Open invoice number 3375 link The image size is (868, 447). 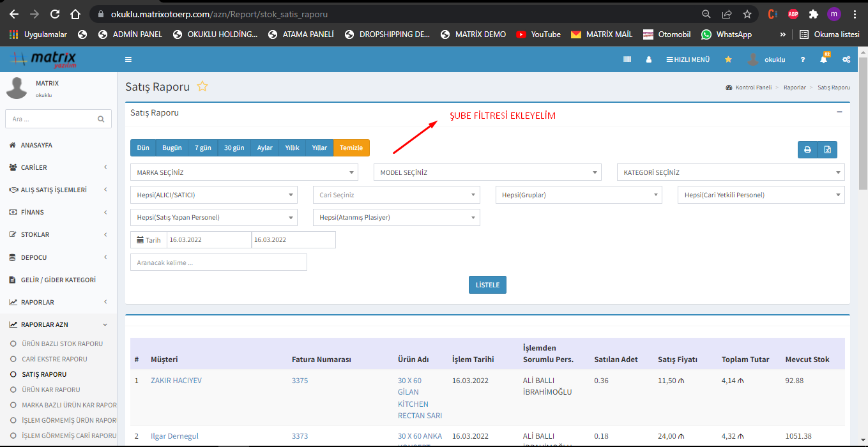coord(300,381)
